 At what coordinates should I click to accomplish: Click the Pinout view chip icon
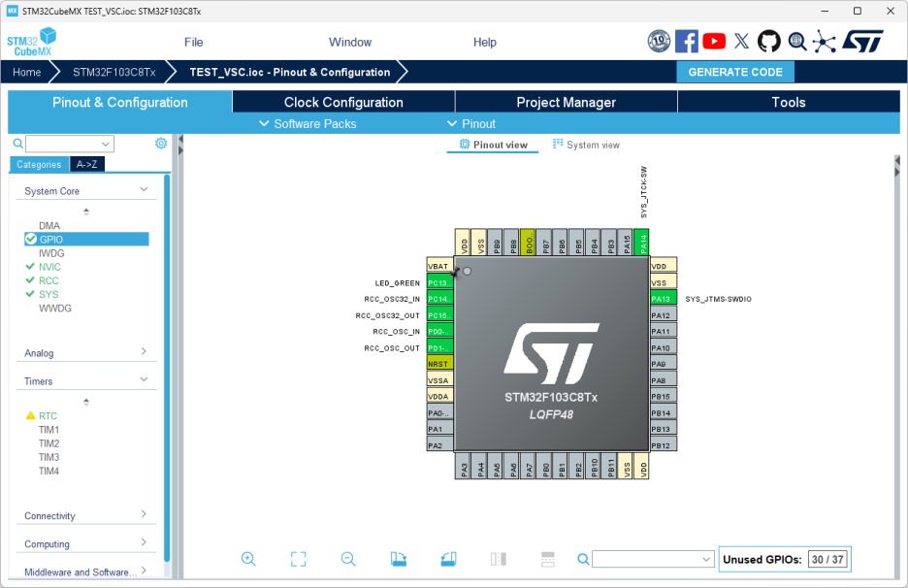[x=465, y=145]
